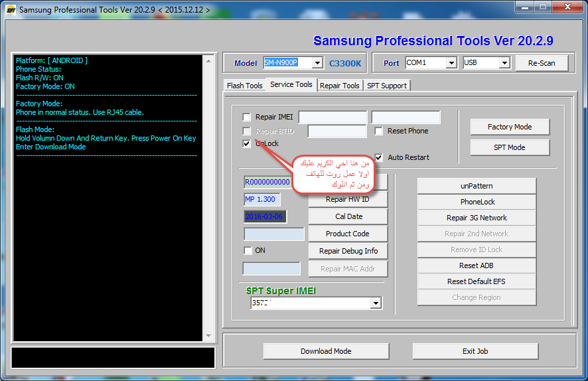
Task: Click the first Repair IMEI input field
Action: [332, 117]
